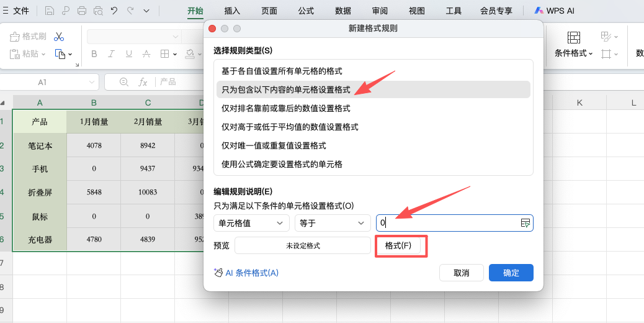644x323 pixels.
Task: Click the Save icon in quick access toolbar
Action: 49,11
